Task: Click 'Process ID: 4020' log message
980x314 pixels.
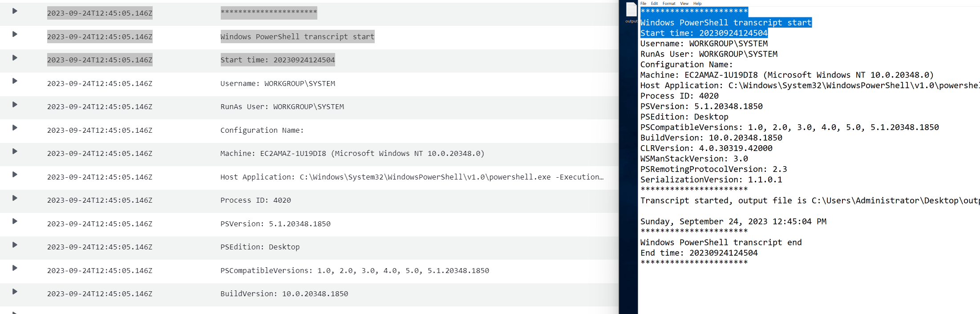Action: 256,200
